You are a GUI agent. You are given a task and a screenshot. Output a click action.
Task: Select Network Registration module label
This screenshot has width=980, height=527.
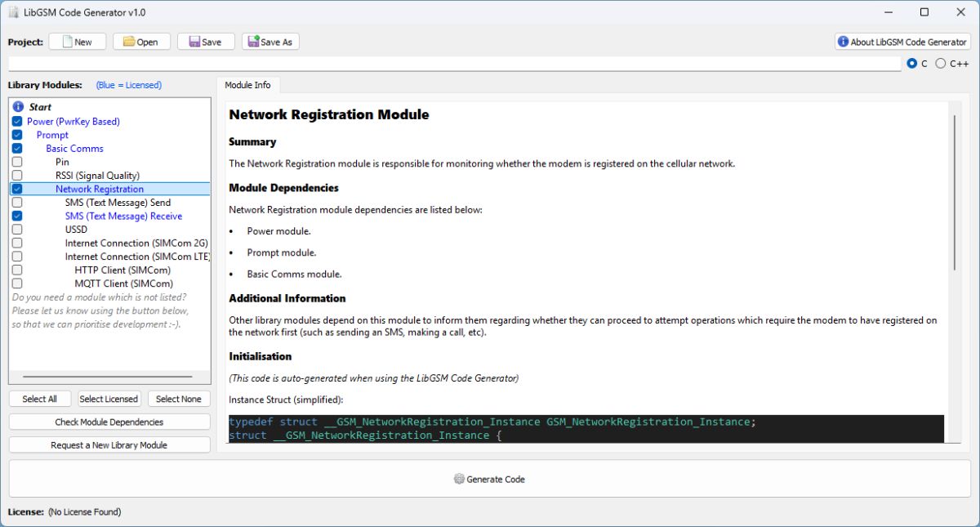click(100, 189)
